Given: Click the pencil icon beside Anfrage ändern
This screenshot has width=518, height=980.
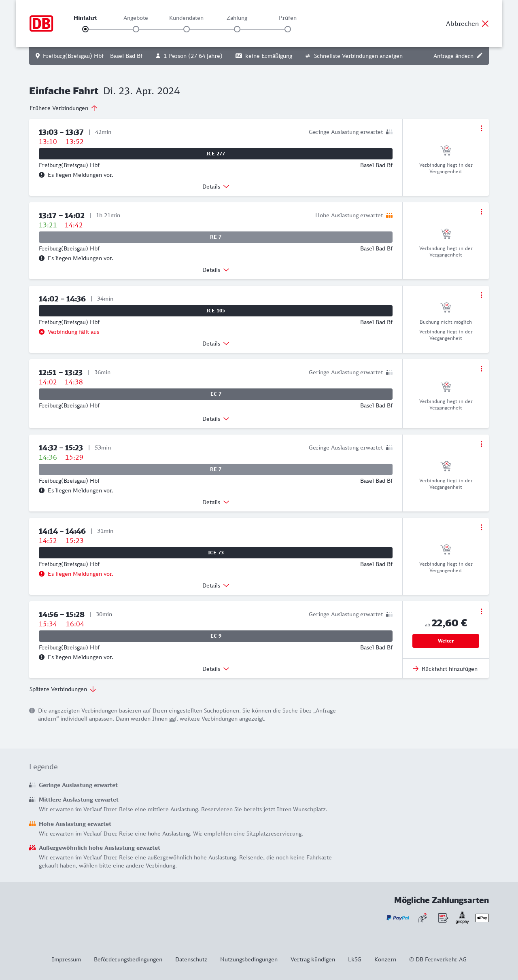Looking at the screenshot, I should pyautogui.click(x=480, y=56).
